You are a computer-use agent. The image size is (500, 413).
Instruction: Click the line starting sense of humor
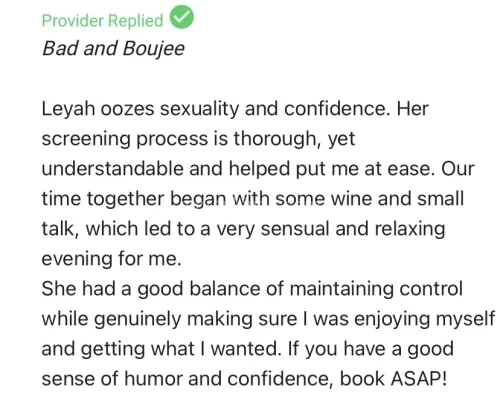244,379
